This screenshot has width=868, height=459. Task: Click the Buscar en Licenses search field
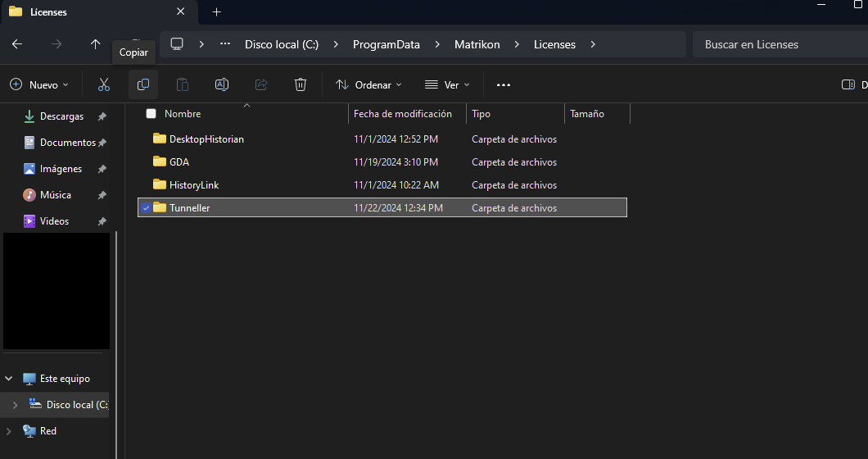(x=780, y=44)
